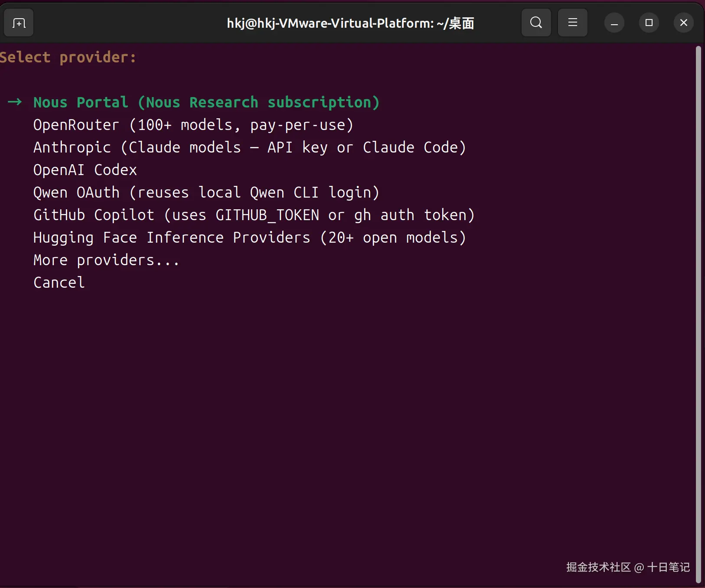
Task: Click the terminal search icon
Action: 536,23
